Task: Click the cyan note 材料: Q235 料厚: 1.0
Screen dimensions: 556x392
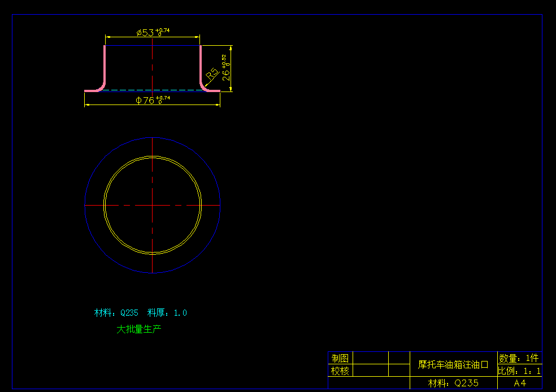Action: tap(140, 312)
